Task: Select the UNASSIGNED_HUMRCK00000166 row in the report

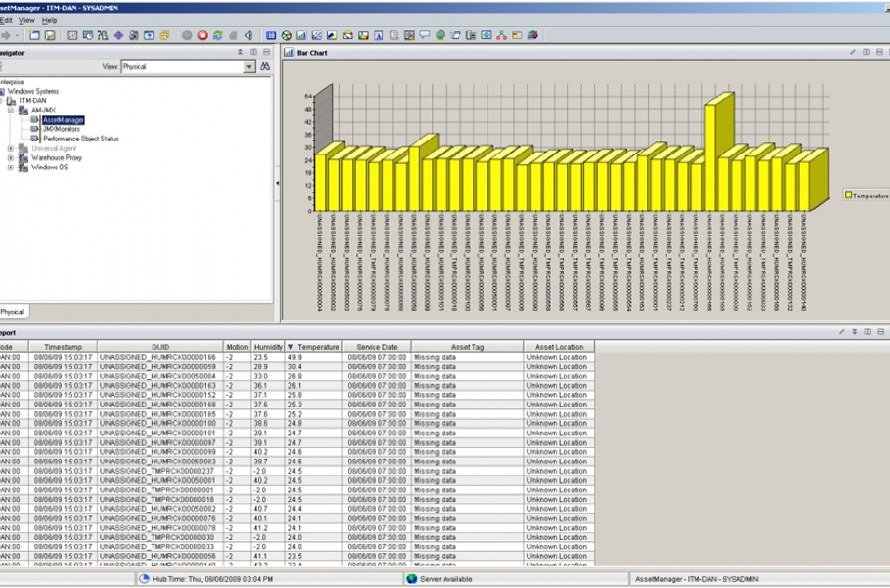Action: [159, 358]
